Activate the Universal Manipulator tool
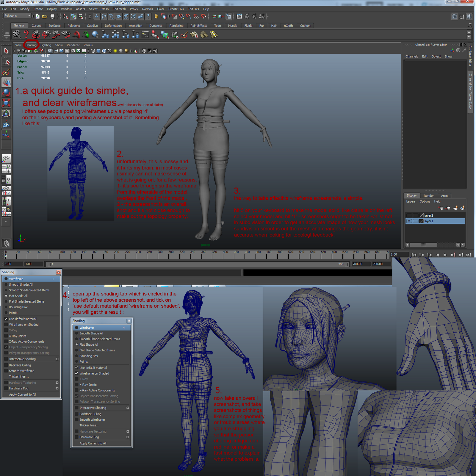This screenshot has width=476, height=476. (x=6, y=113)
